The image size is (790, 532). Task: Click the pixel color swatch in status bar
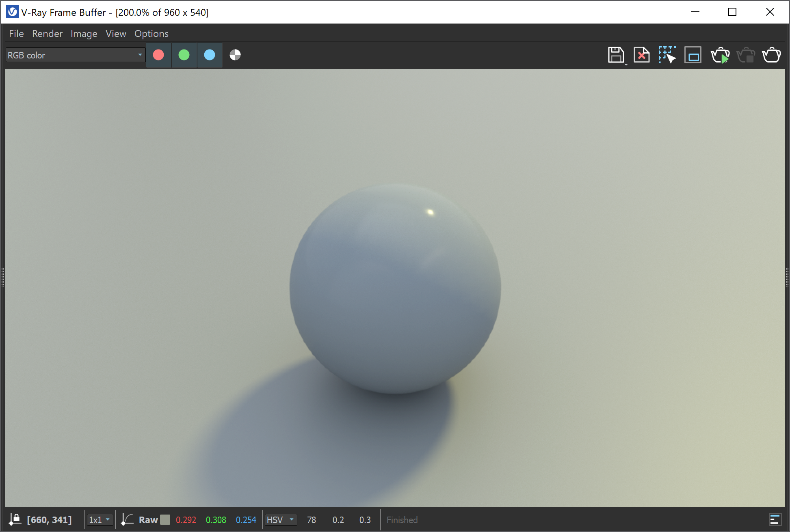(x=165, y=520)
